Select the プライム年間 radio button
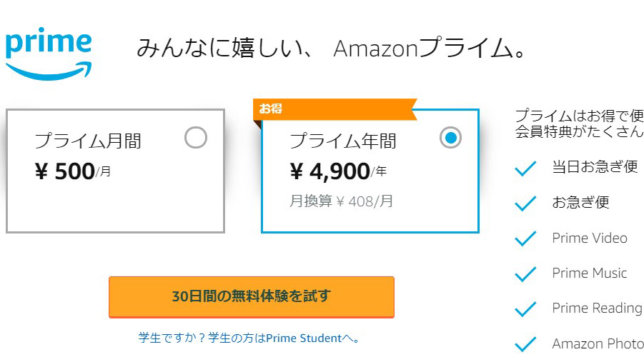This screenshot has width=644, height=362. (450, 138)
